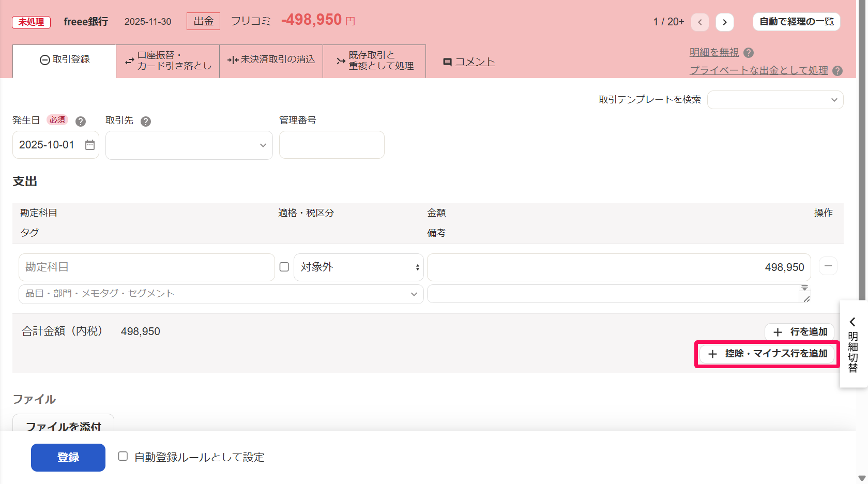The image size is (868, 484).
Task: Select the 取引登録 tab
Action: click(x=65, y=60)
